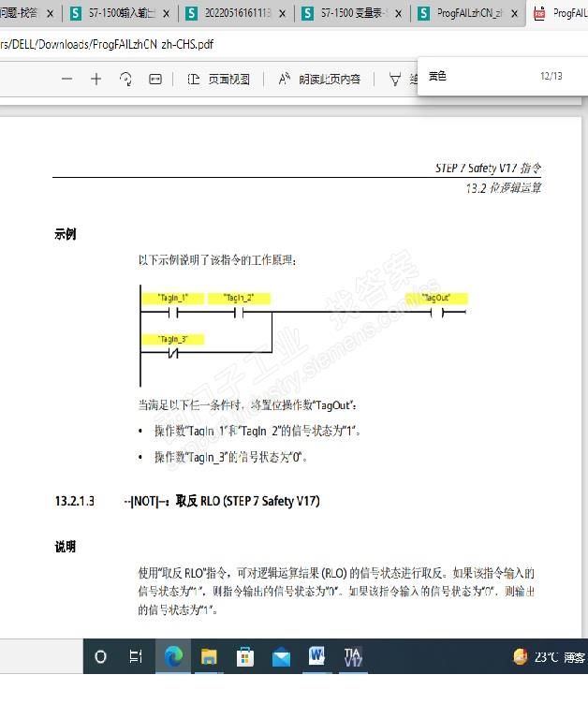
Task: Zoom in the PDF with plus icon
Action: tap(96, 79)
